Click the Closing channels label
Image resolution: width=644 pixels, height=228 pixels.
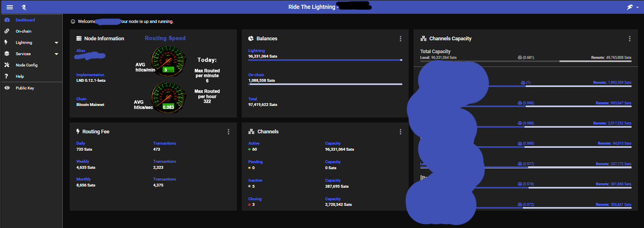point(255,199)
